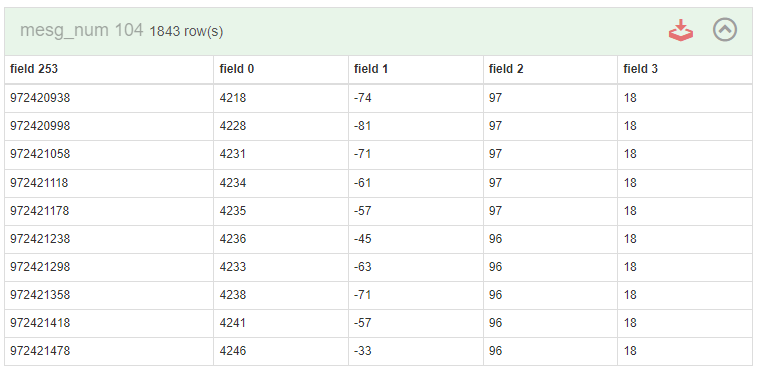This screenshot has width=759, height=371.
Task: Select the field 3 column header
Action: click(x=640, y=69)
